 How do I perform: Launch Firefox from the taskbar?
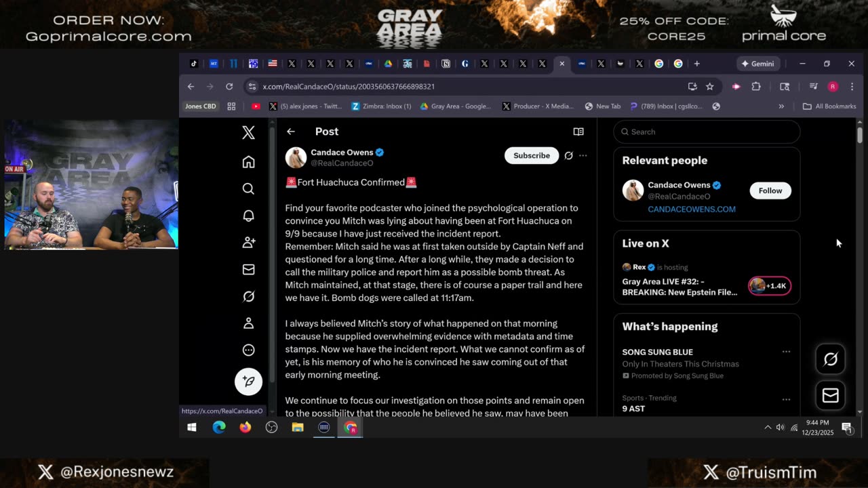pos(245,427)
